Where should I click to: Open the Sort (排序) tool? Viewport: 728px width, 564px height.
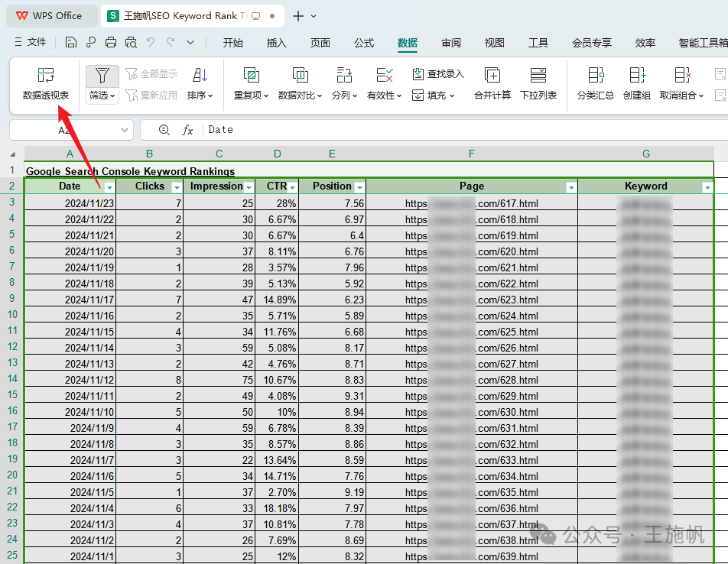[200, 84]
